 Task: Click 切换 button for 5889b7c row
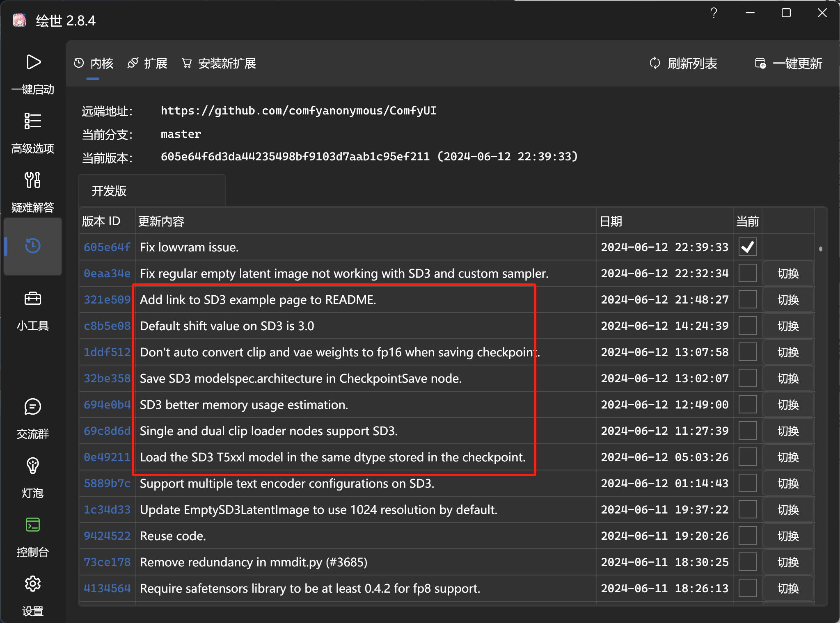pos(788,484)
